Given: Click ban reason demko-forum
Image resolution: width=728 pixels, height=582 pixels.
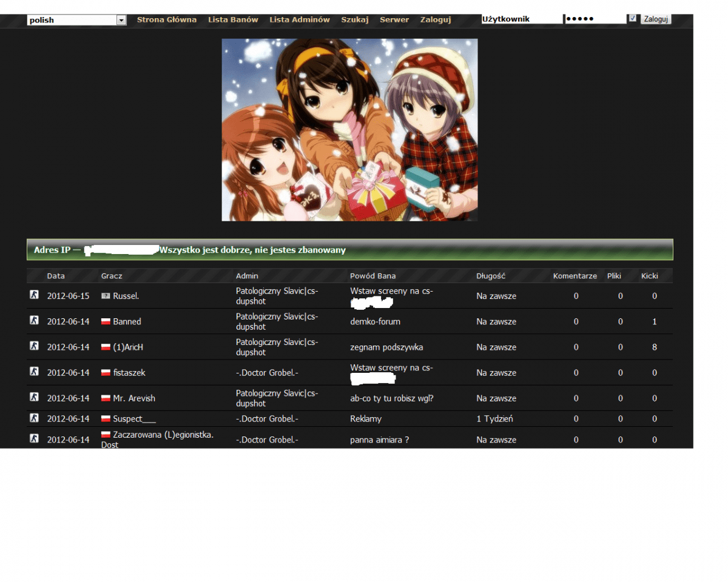Looking at the screenshot, I should pyautogui.click(x=376, y=322).
